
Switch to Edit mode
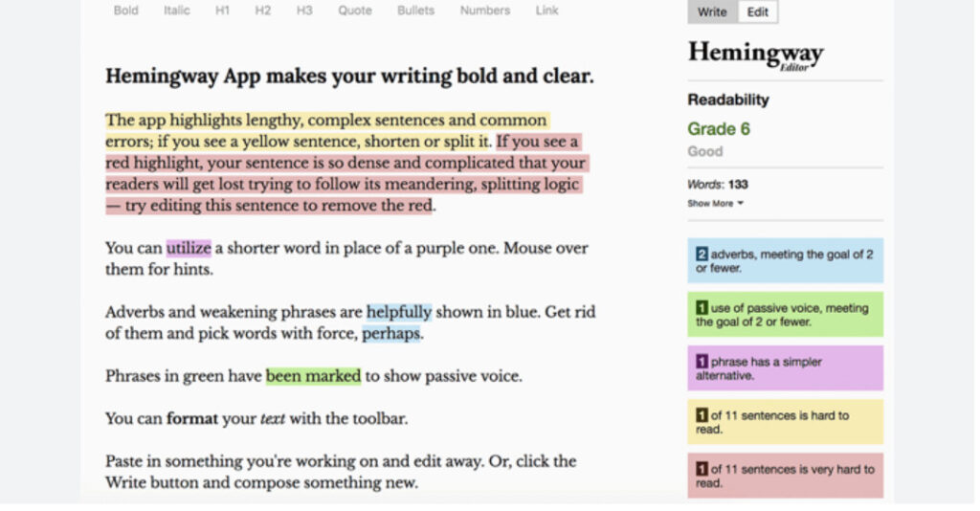pos(758,11)
